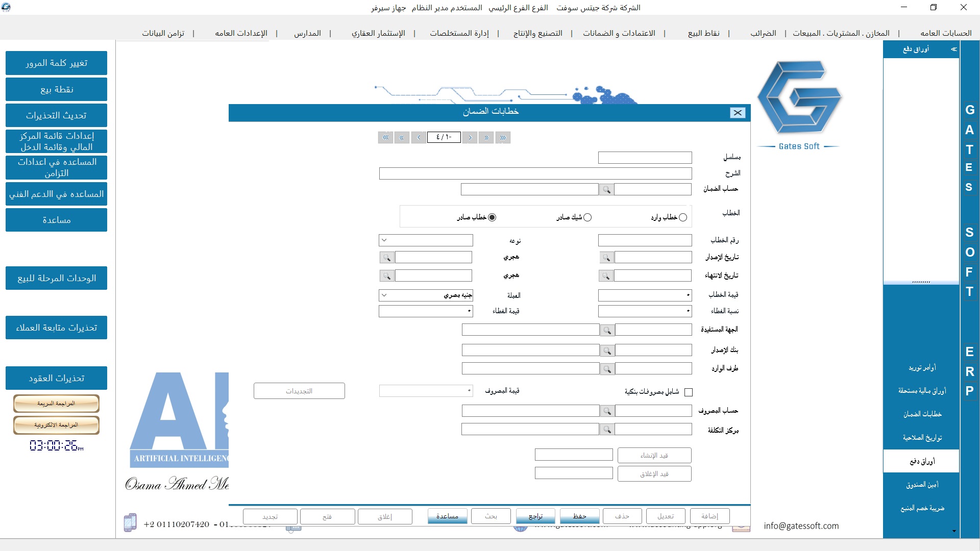Open تزامن البيانات menu

pyautogui.click(x=163, y=33)
